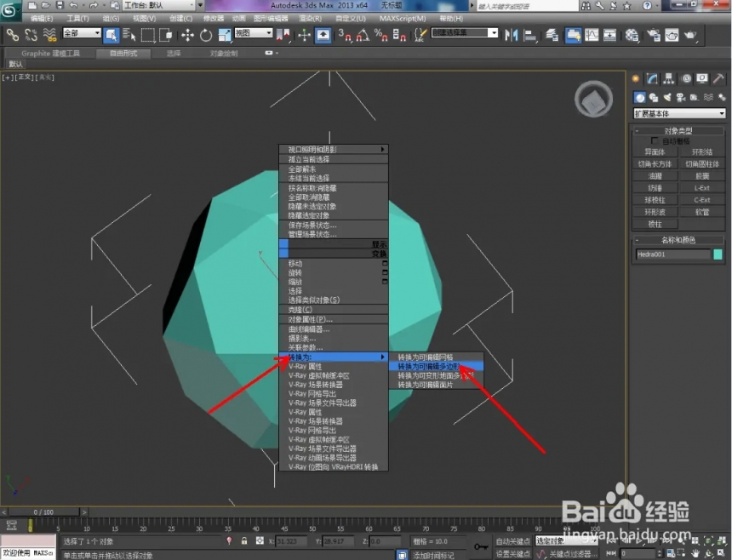The height and width of the screenshot is (560, 732).
Task: Click the Bind to Space Warp icon
Action: pyautogui.click(x=49, y=35)
